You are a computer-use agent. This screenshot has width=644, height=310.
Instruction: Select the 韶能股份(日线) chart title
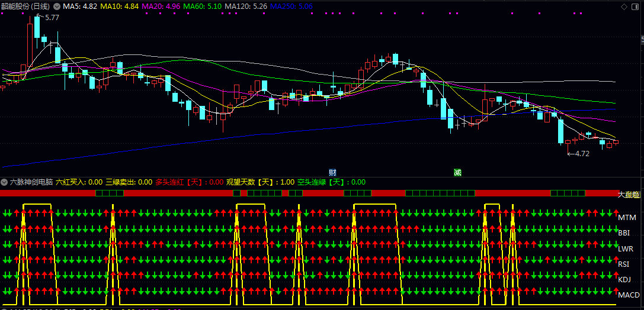pyautogui.click(x=25, y=7)
